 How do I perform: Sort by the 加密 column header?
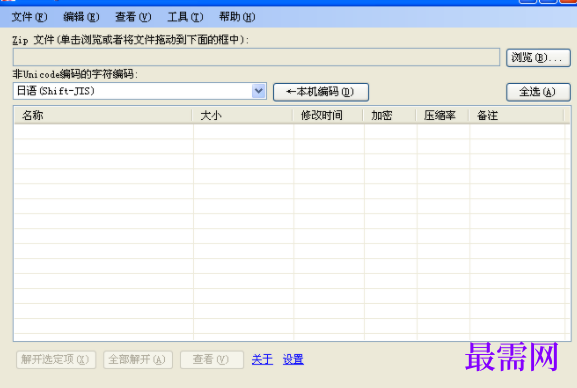(x=390, y=116)
